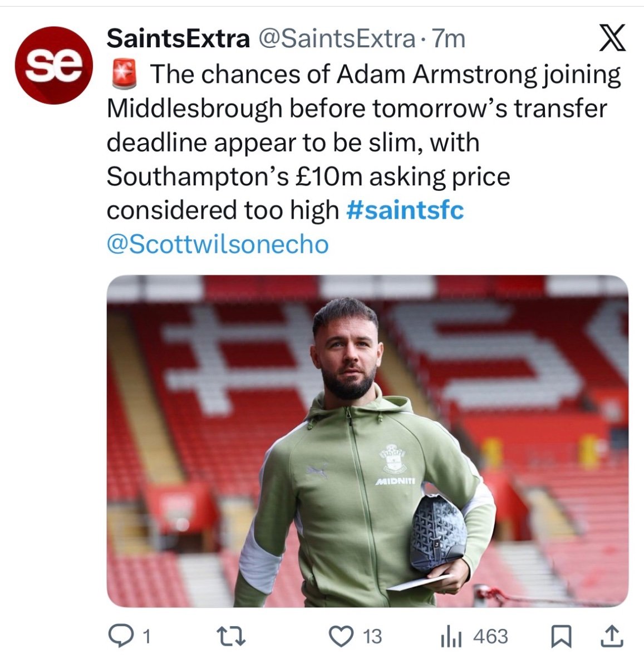644x668 pixels.
Task: Click the reply speech bubble icon
Action: click(x=119, y=636)
